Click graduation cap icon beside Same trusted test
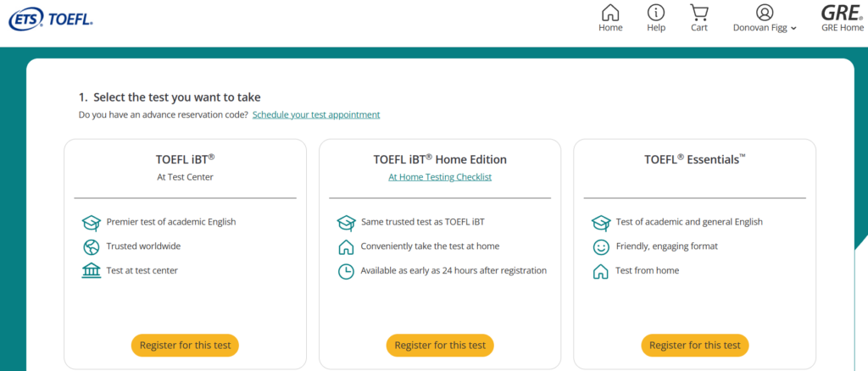Viewport: 868px width, 371px height. pyautogui.click(x=346, y=223)
